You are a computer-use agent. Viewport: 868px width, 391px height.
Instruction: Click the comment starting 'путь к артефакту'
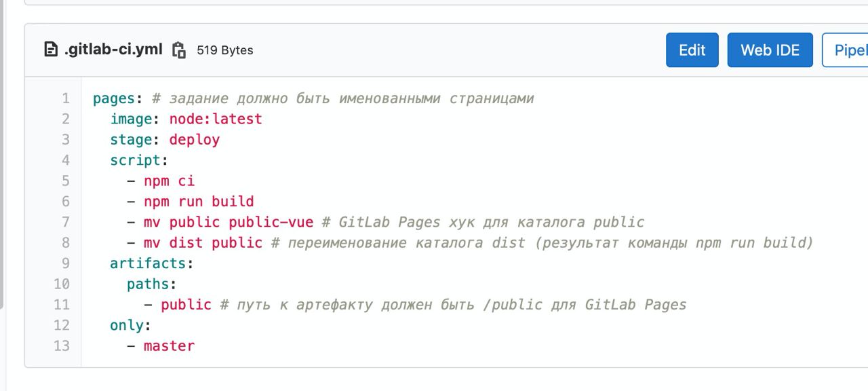pos(453,305)
